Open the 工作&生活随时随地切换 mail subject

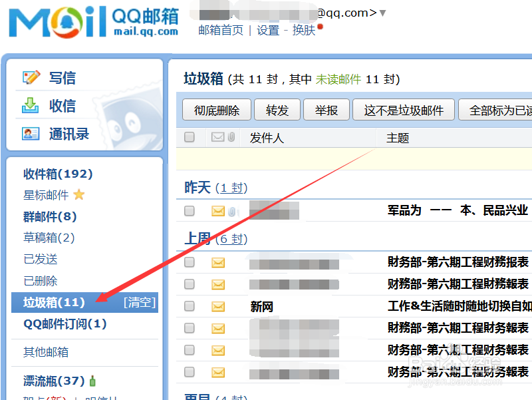coord(460,306)
